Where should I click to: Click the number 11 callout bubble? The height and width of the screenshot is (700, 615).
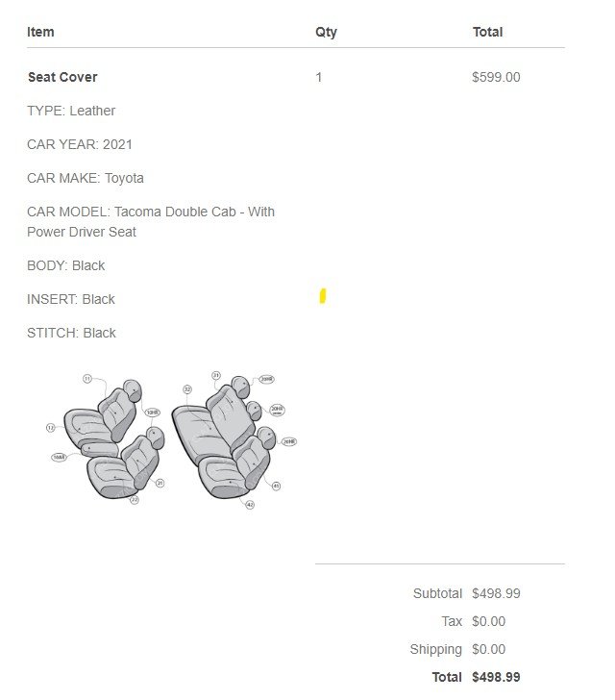pos(87,379)
